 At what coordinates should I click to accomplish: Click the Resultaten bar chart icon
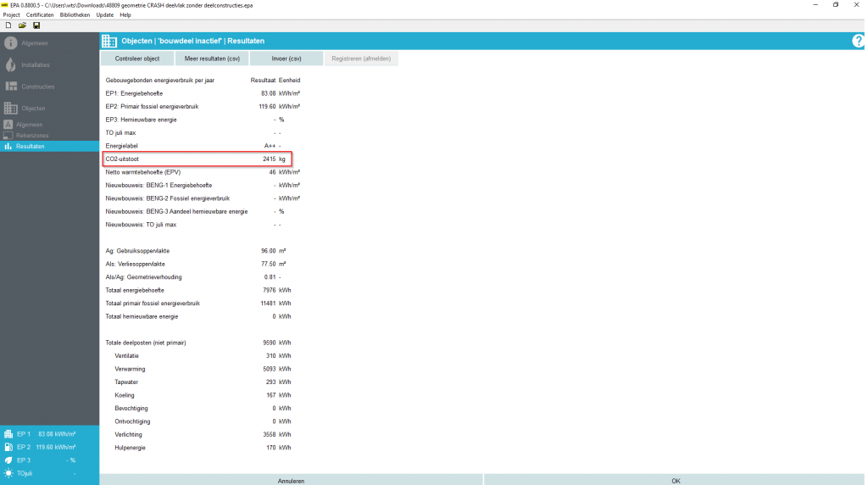tap(8, 146)
